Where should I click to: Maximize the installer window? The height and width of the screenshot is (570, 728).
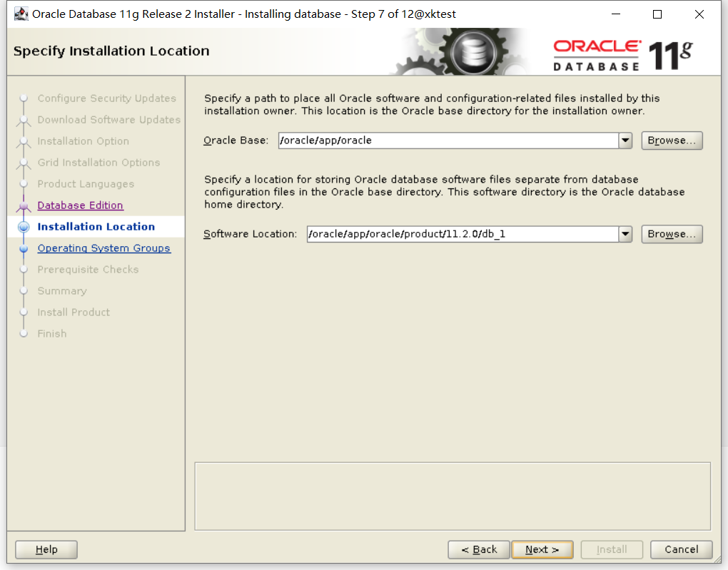coord(657,14)
